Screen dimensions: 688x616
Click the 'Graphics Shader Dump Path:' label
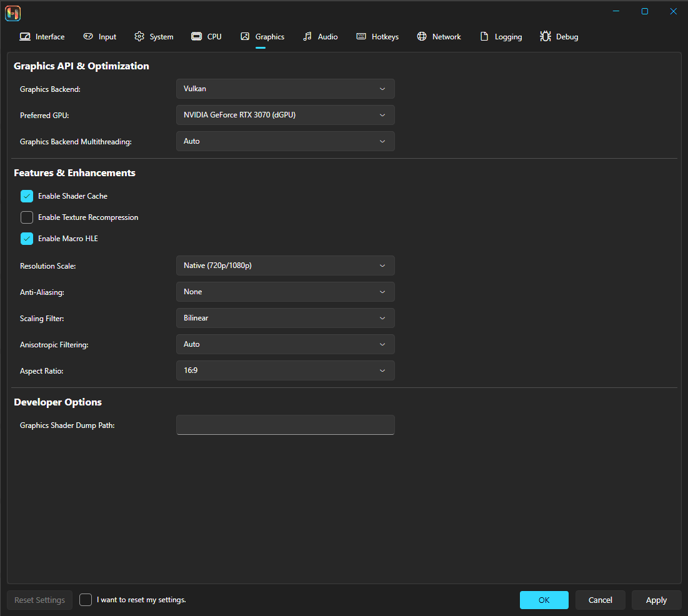pyautogui.click(x=67, y=425)
